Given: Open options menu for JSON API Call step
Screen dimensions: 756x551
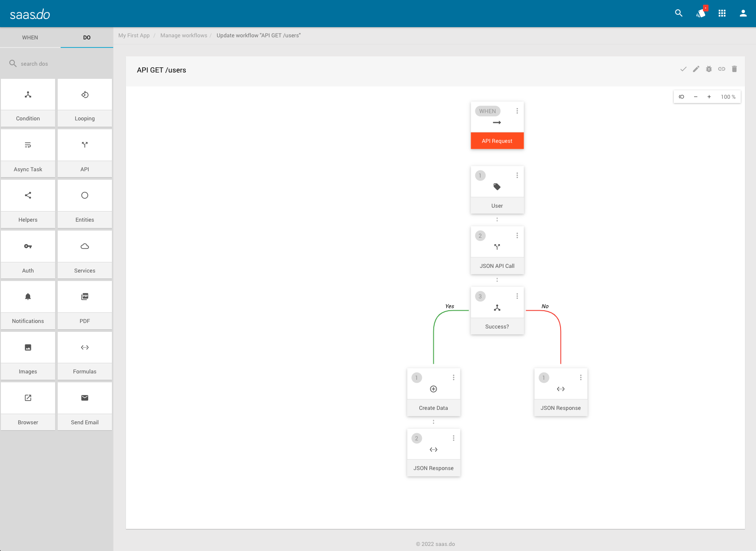Looking at the screenshot, I should pos(517,236).
